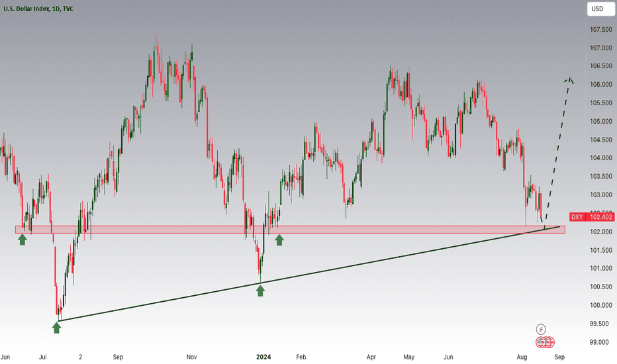The image size is (617, 364).
Task: Click the 103.500 price axis label
Action: point(601,176)
